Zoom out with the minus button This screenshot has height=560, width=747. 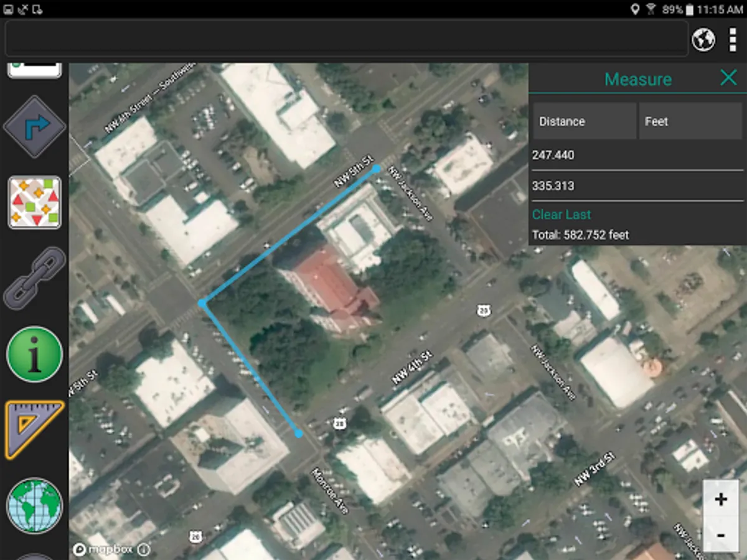pyautogui.click(x=721, y=534)
